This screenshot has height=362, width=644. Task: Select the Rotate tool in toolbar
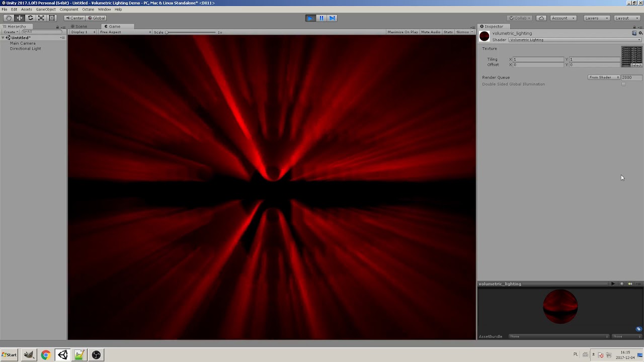point(30,18)
